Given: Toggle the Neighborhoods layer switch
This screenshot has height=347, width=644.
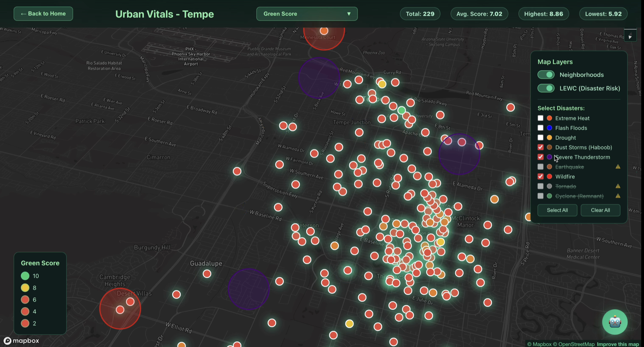Looking at the screenshot, I should 546,75.
